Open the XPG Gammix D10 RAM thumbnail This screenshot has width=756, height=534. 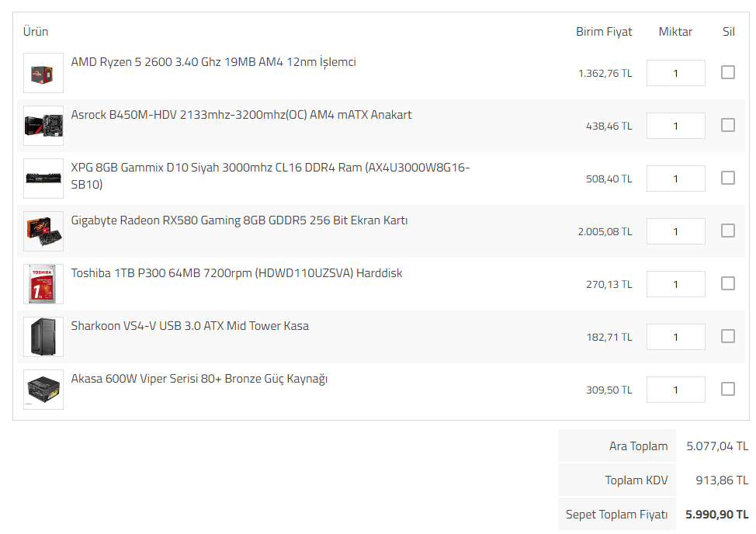[x=43, y=179]
